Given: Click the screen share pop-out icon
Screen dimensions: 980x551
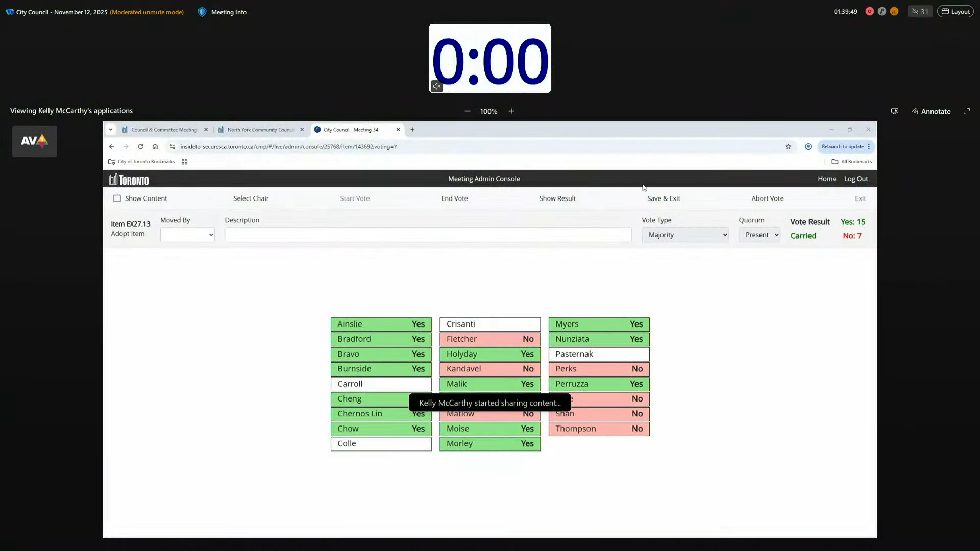Looking at the screenshot, I should (894, 111).
